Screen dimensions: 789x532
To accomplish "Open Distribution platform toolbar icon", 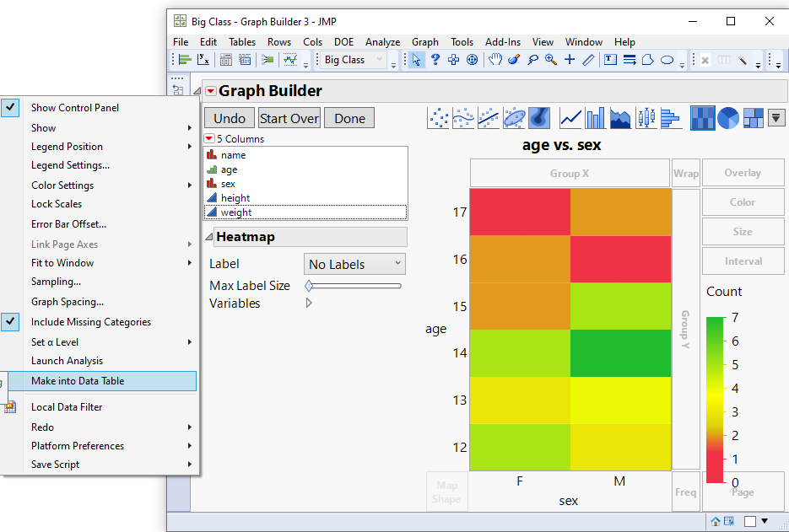I will coord(185,60).
